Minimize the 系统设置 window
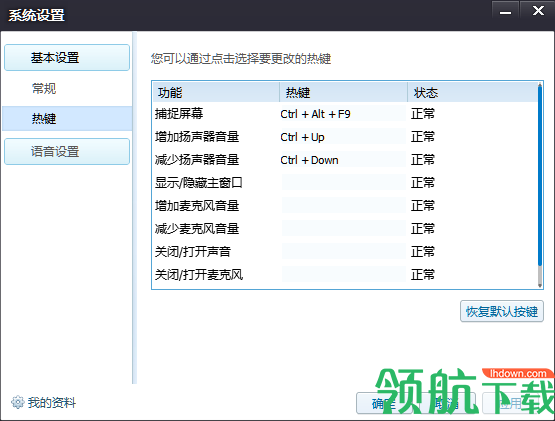 [x=505, y=11]
